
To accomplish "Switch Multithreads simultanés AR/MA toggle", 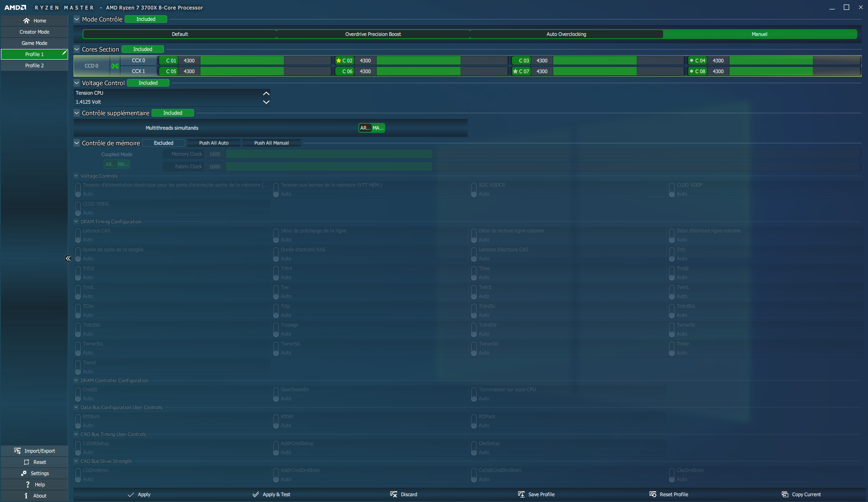I will coord(372,128).
